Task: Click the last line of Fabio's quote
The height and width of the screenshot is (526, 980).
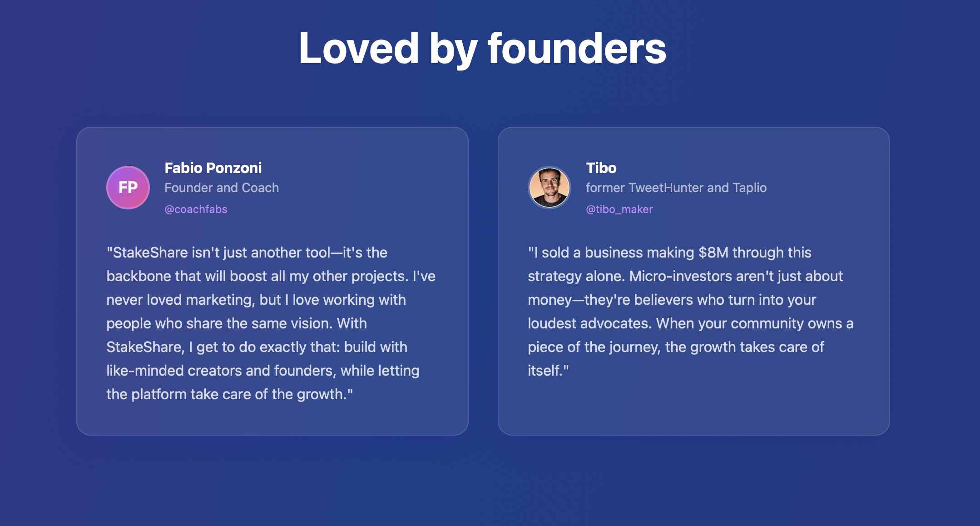Action: pyautogui.click(x=229, y=394)
